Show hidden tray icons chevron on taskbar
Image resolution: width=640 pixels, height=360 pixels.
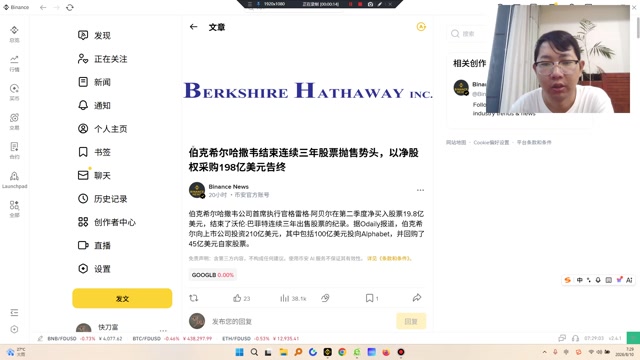(544, 352)
